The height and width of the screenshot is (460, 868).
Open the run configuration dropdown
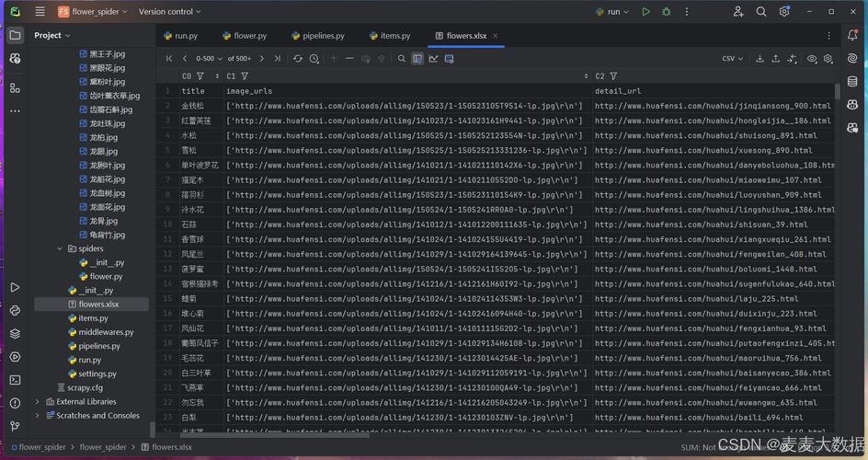point(611,12)
